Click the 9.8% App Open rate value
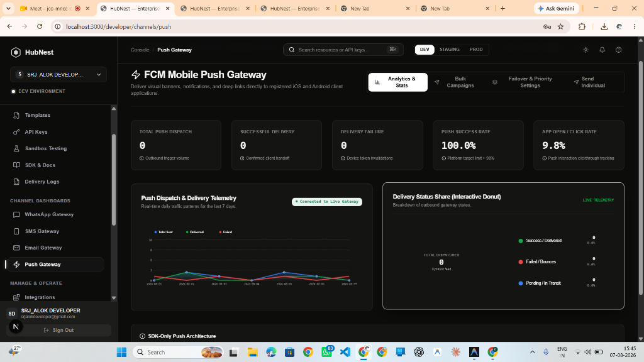The height and width of the screenshot is (362, 644). pyautogui.click(x=553, y=146)
